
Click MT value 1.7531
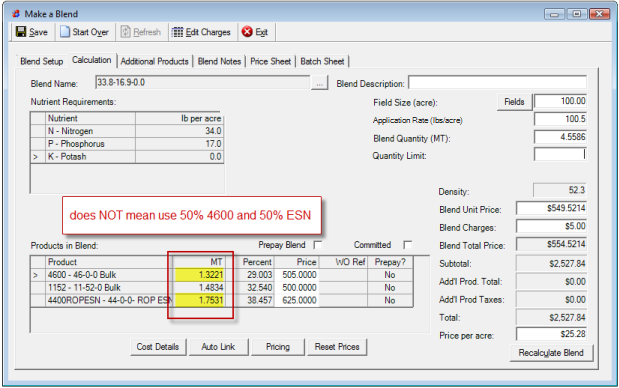(x=199, y=300)
